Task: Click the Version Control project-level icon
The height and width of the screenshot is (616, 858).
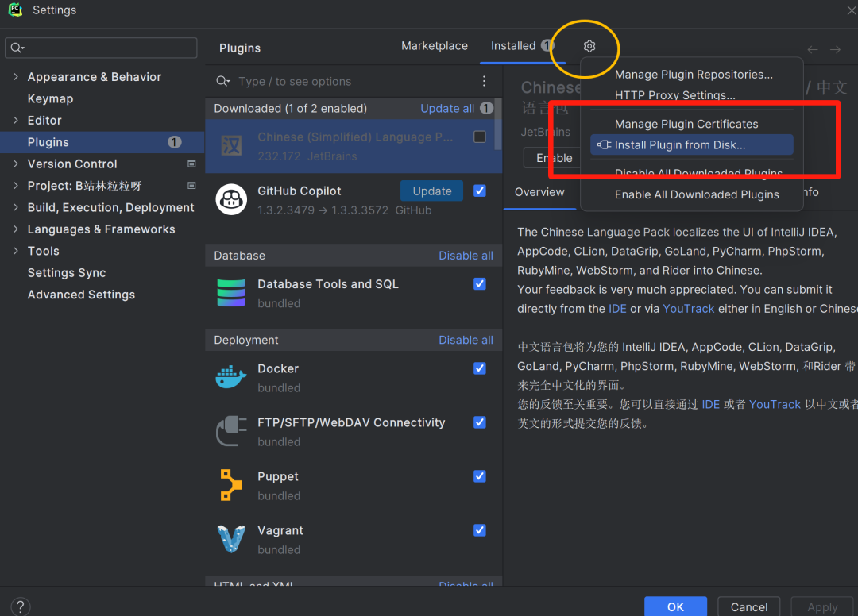Action: tap(191, 164)
